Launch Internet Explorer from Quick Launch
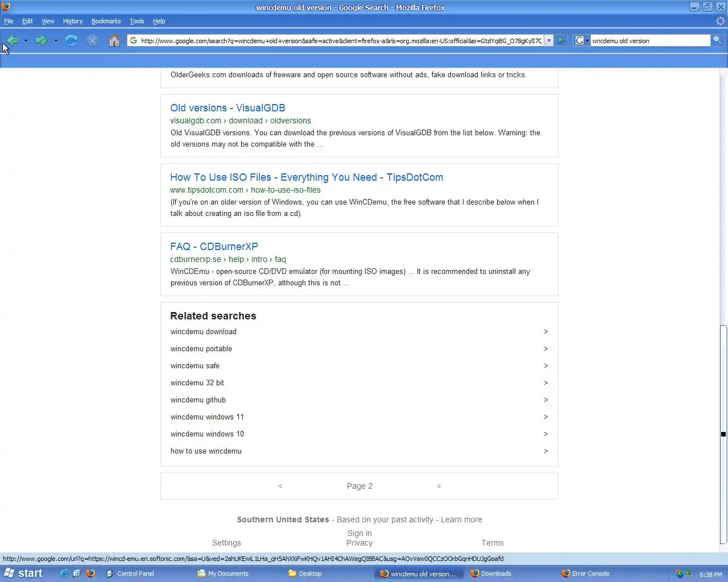 [x=64, y=573]
